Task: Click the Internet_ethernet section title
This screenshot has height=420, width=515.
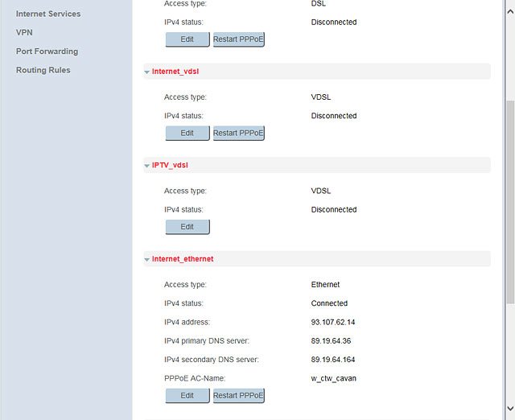Action: tap(183, 259)
